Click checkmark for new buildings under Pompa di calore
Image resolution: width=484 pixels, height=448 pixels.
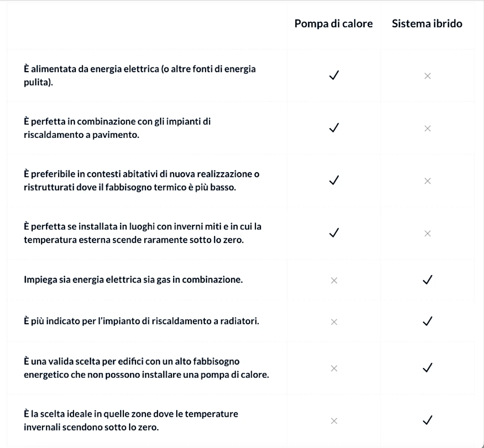point(334,180)
